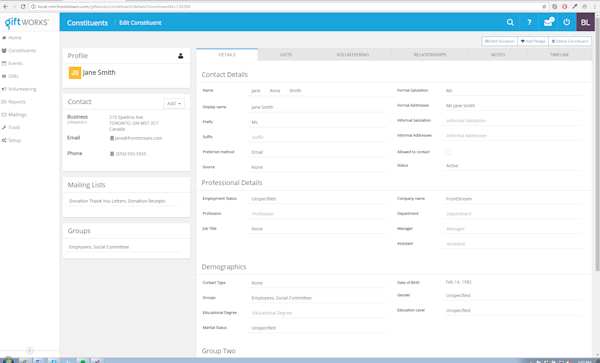Open the Chrome three-dot menu
This screenshot has width=600, height=363.
594,7
